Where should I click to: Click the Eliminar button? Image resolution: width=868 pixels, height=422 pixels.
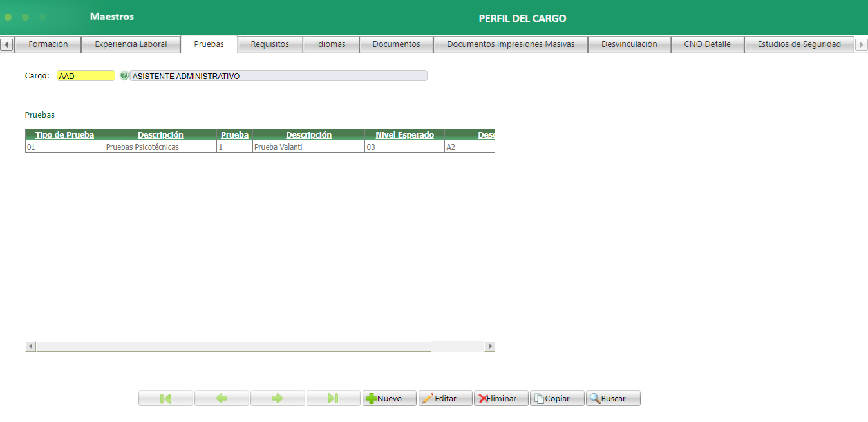[x=502, y=398]
